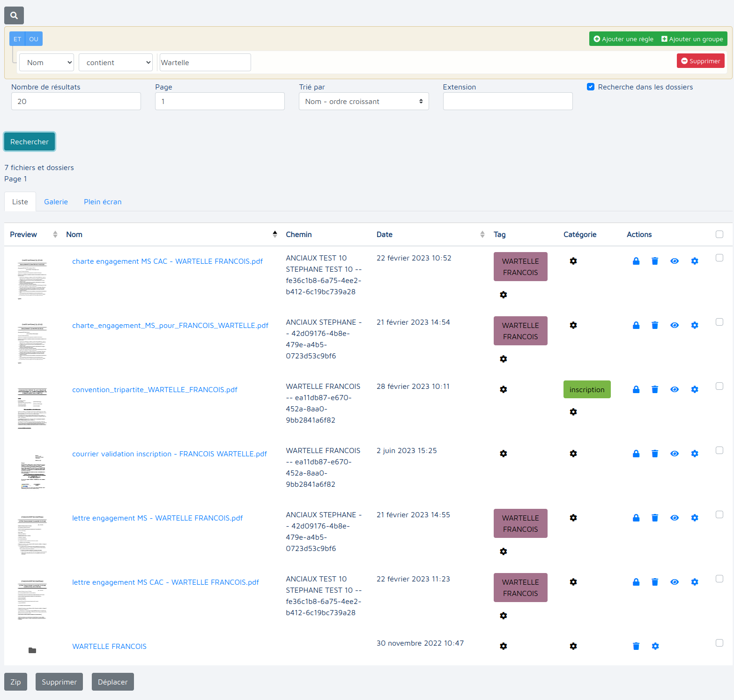Screen dimensions: 734x700
Task: Click the Extension input field
Action: (x=507, y=101)
